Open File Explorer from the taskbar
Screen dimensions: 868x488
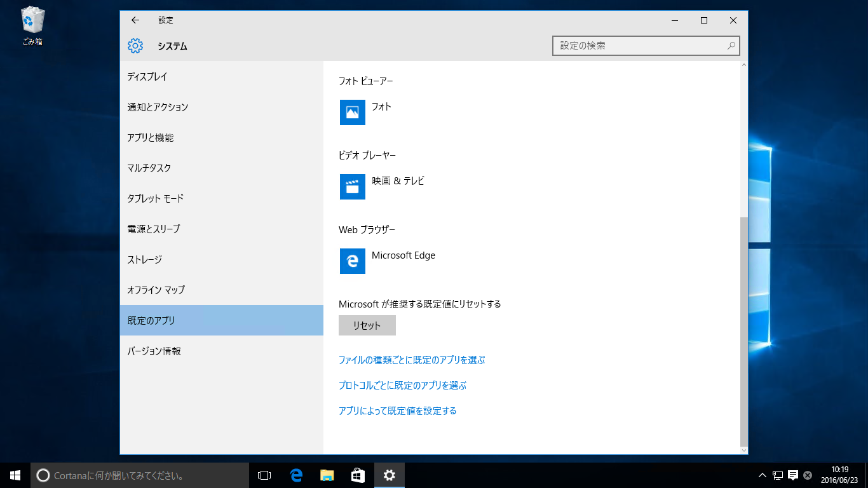click(x=327, y=475)
